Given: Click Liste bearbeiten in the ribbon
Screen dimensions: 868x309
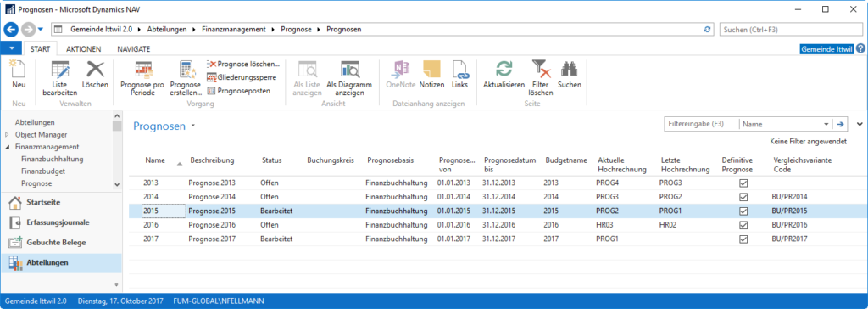Looking at the screenshot, I should 60,77.
